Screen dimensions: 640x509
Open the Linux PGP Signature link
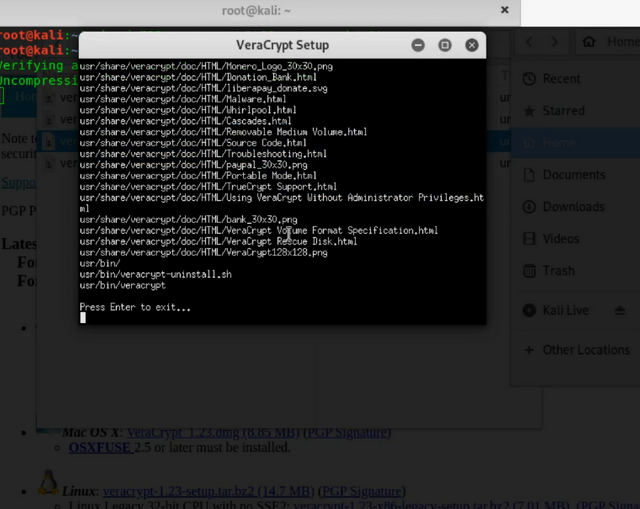(x=363, y=491)
